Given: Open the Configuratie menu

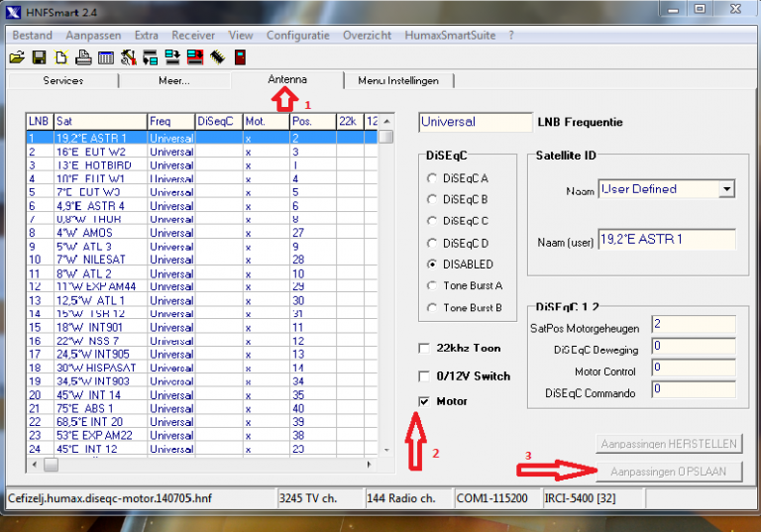Looking at the screenshot, I should click(297, 35).
